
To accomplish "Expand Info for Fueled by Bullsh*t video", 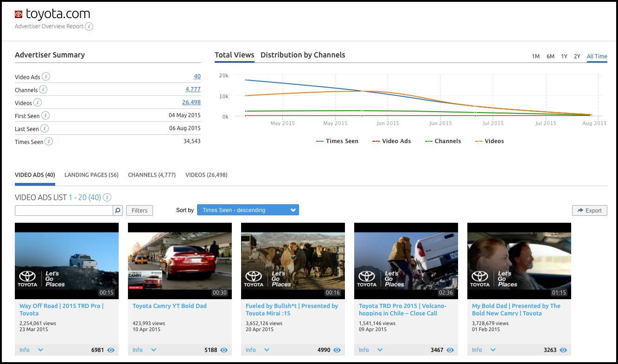I will click(x=257, y=350).
